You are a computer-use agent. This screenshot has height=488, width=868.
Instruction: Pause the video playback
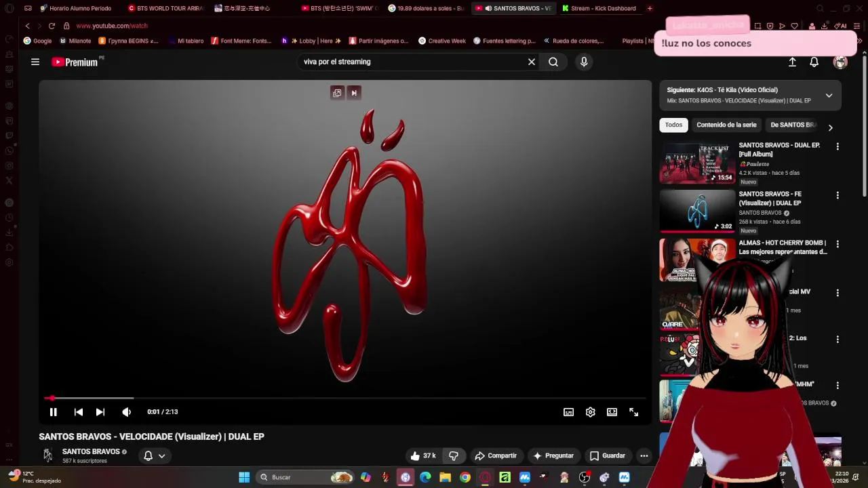(x=53, y=412)
